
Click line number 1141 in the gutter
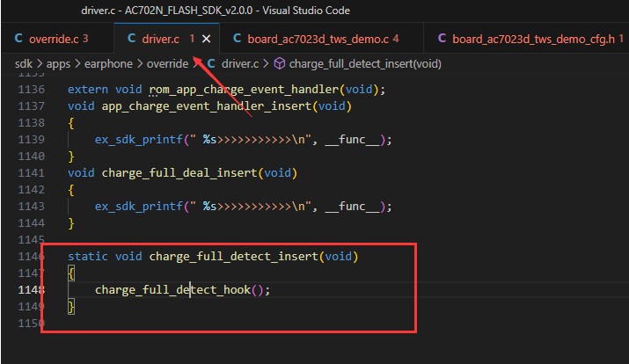pyautogui.click(x=32, y=173)
